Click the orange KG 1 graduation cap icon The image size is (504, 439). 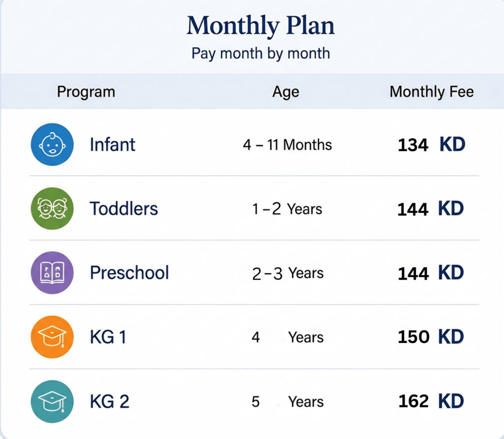pos(52,337)
